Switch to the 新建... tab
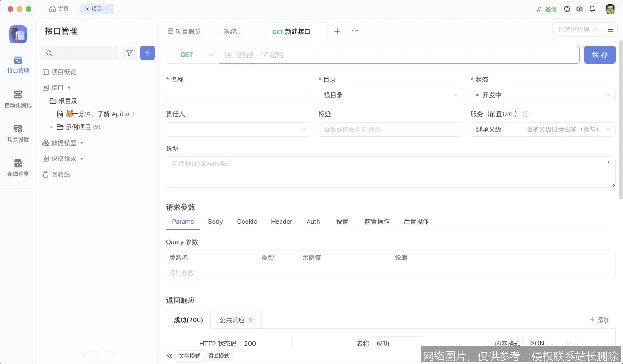The image size is (623, 364). click(x=232, y=32)
